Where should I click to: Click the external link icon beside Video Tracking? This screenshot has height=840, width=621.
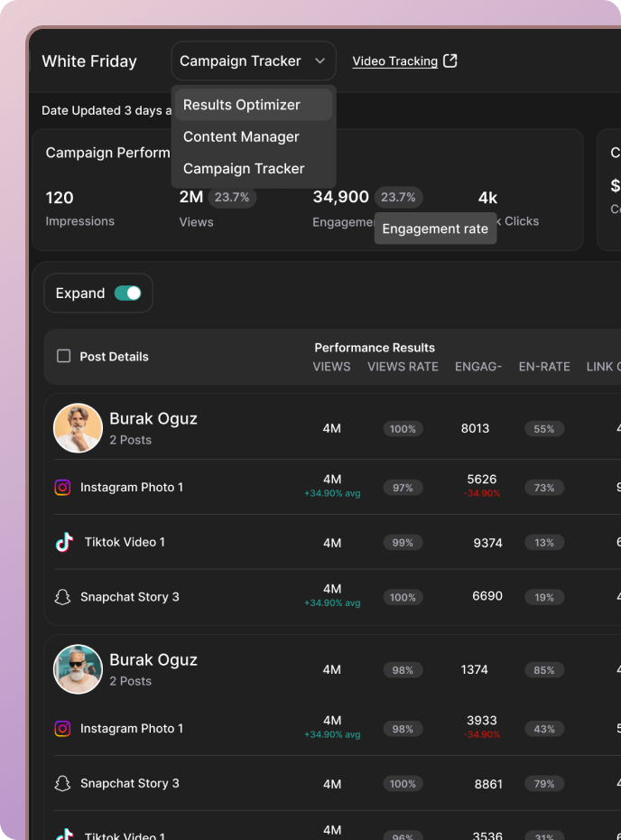(450, 61)
